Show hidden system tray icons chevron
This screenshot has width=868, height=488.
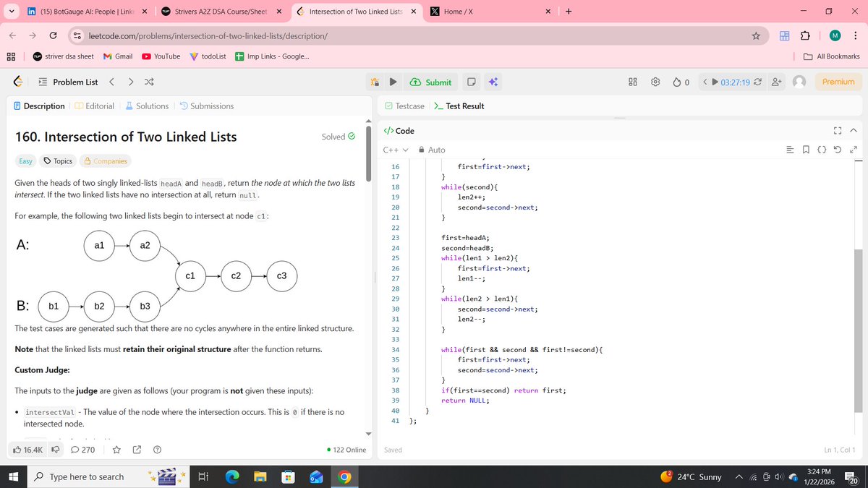[740, 476]
